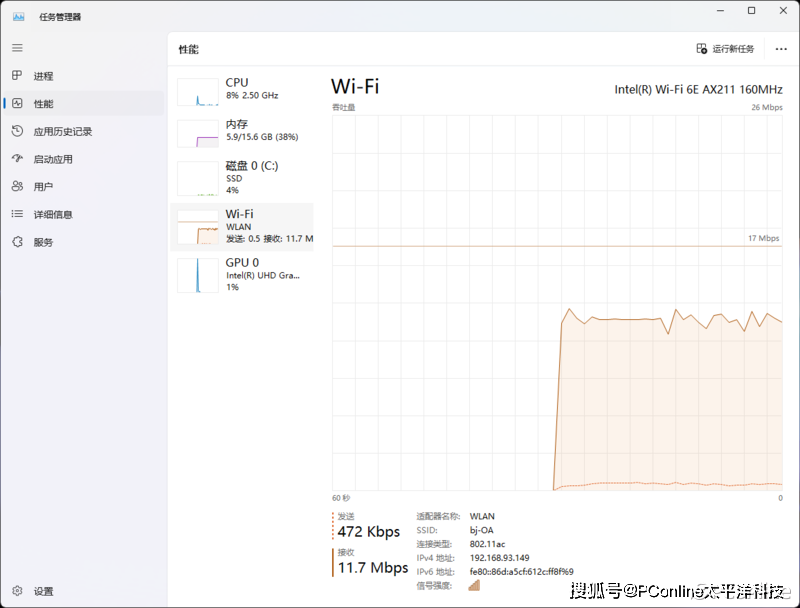Click the Processes (进程) icon in sidebar

(17, 75)
